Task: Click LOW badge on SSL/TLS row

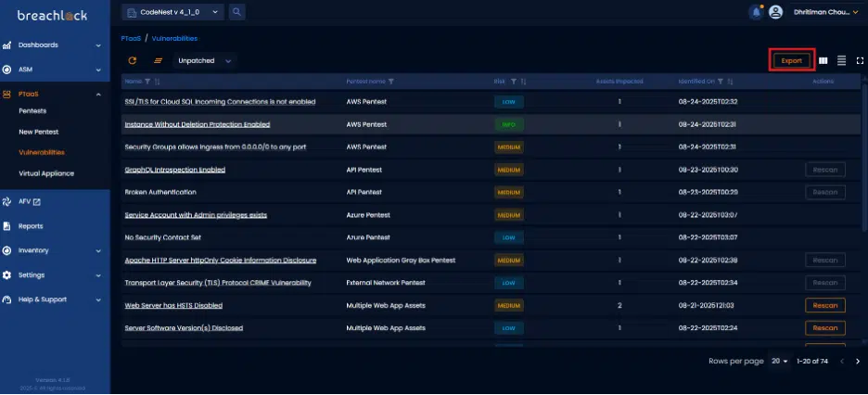Action: coord(509,102)
